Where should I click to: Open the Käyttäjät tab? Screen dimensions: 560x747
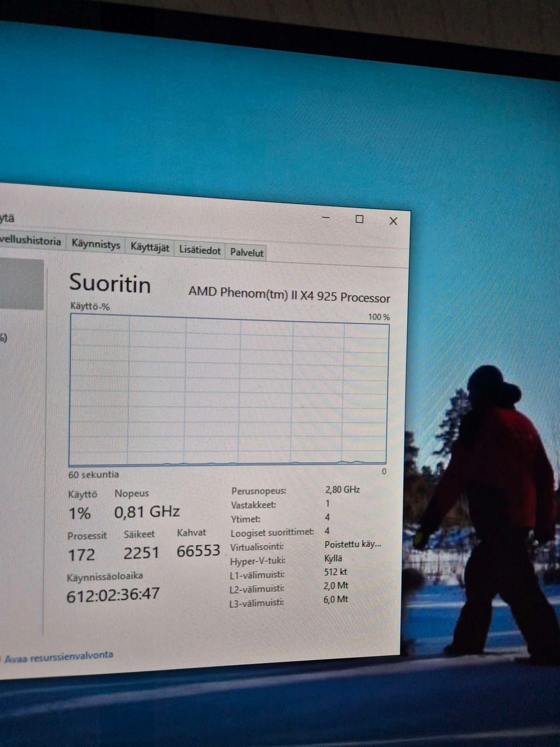tap(150, 247)
